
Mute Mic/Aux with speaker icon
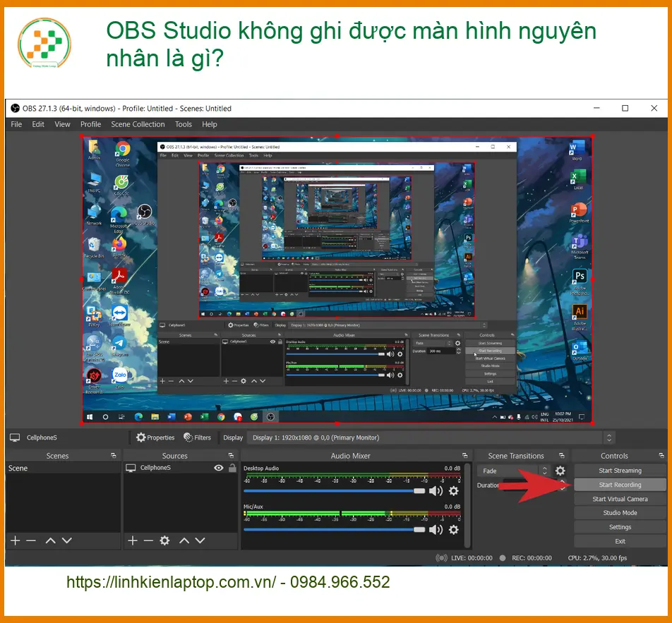(436, 530)
